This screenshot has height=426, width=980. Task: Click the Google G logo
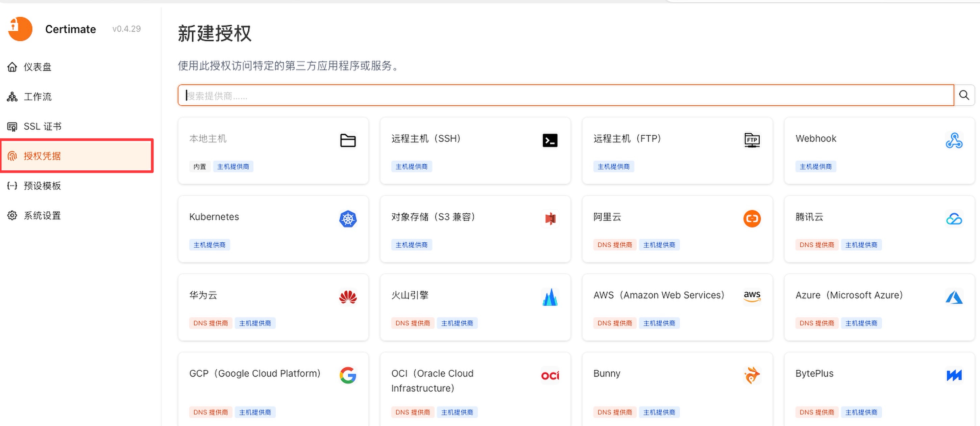tap(348, 375)
